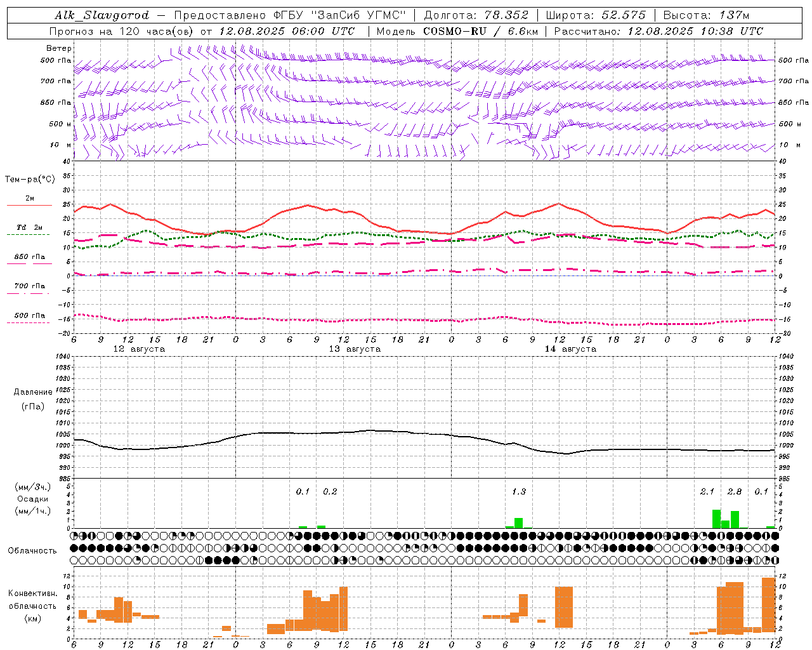
Task: Click the '(мм/3ч.)' precipitation unit label
Action: 33,487
